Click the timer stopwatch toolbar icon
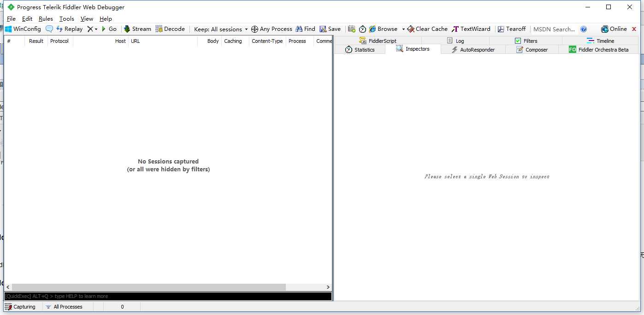 362,29
